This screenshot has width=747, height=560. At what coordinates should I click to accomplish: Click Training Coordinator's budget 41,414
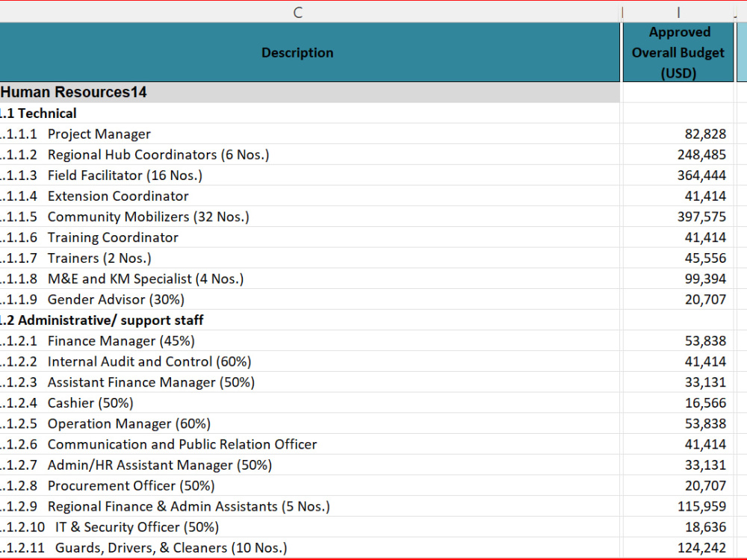coord(678,237)
